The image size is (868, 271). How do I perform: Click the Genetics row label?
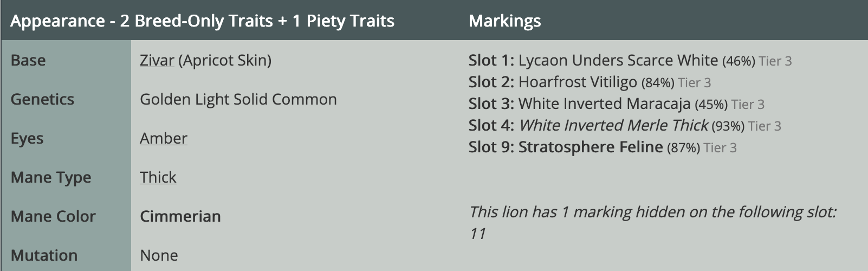42,99
